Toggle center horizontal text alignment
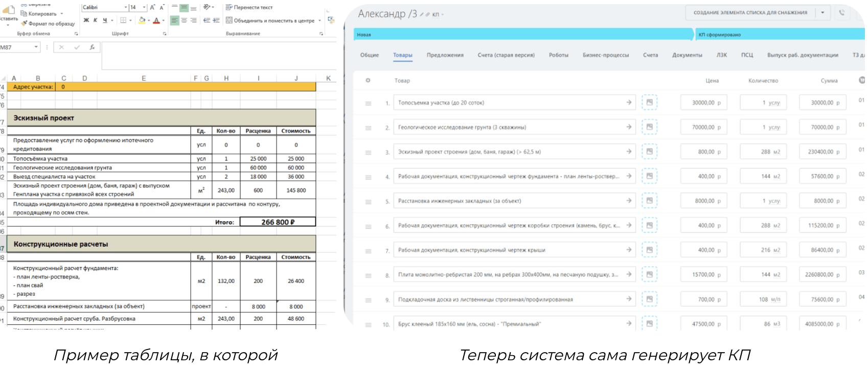 (x=184, y=20)
